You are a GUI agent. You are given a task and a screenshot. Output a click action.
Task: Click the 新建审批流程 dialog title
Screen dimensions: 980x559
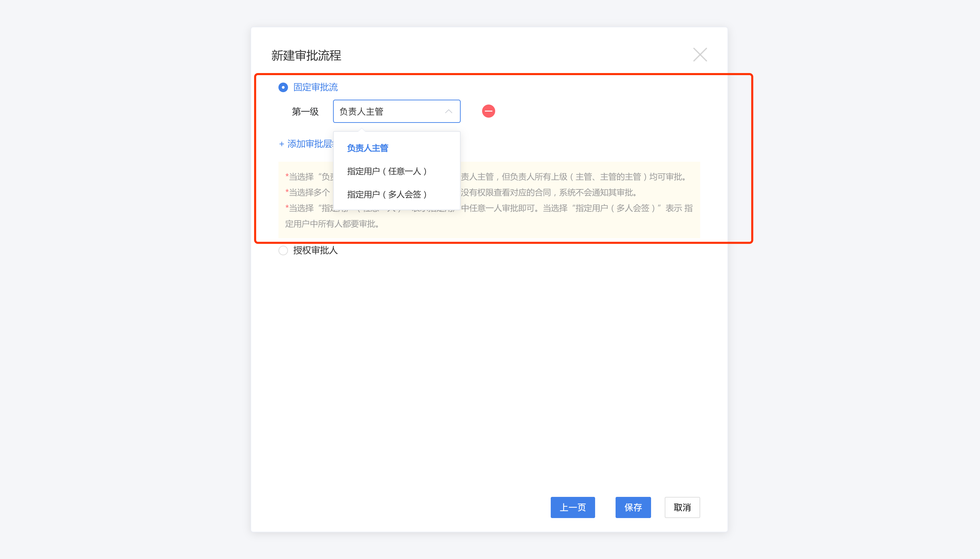[x=306, y=55]
